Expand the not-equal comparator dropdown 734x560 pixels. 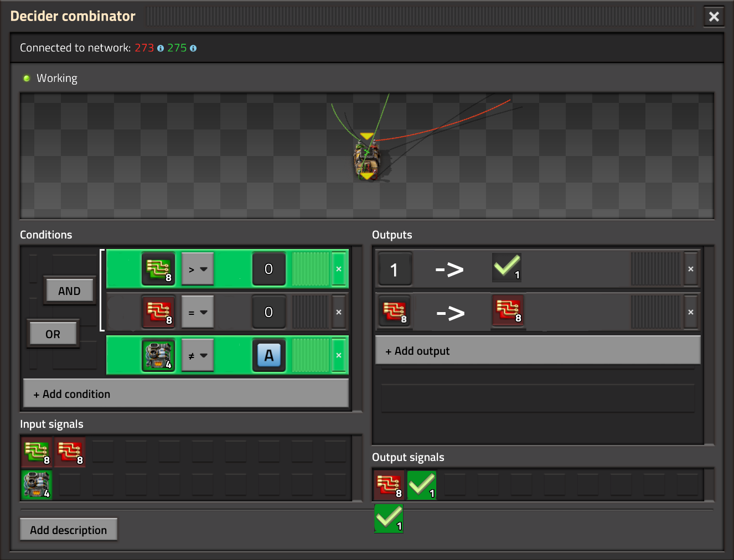pyautogui.click(x=198, y=356)
